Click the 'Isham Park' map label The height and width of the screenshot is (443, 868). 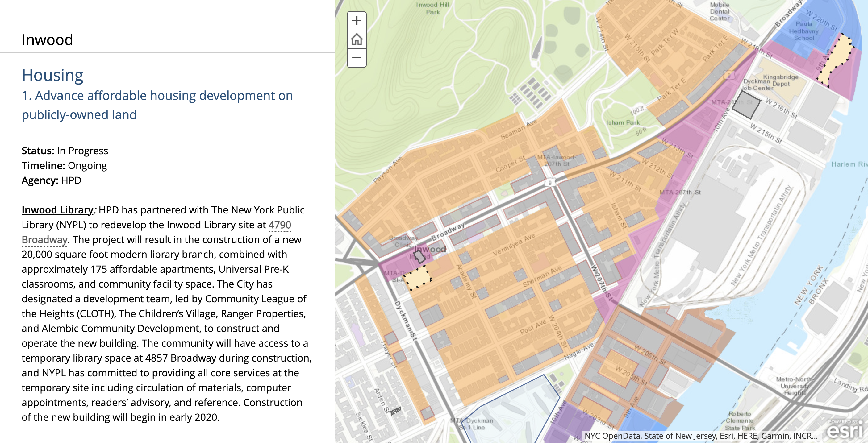point(623,122)
